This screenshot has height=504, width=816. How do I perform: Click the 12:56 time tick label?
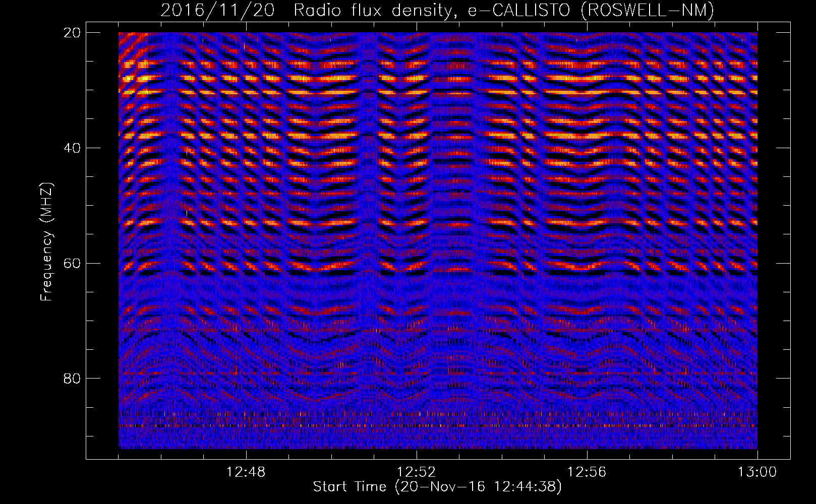pyautogui.click(x=587, y=472)
